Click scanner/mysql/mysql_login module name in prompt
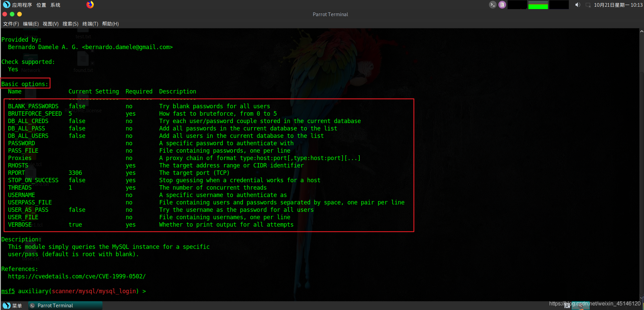The height and width of the screenshot is (310, 644). [94, 291]
